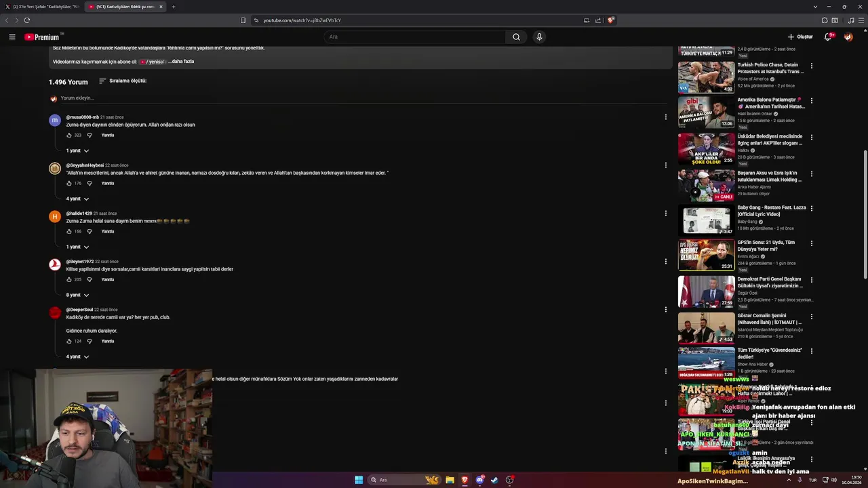Click the YouTube Ara search box
868x488 pixels.
tap(414, 37)
